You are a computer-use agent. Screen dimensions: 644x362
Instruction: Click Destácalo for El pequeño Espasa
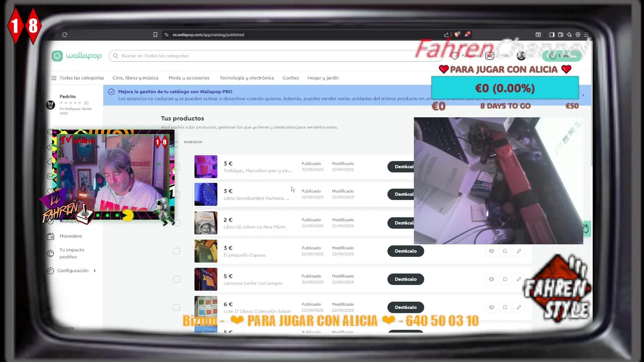pyautogui.click(x=406, y=251)
